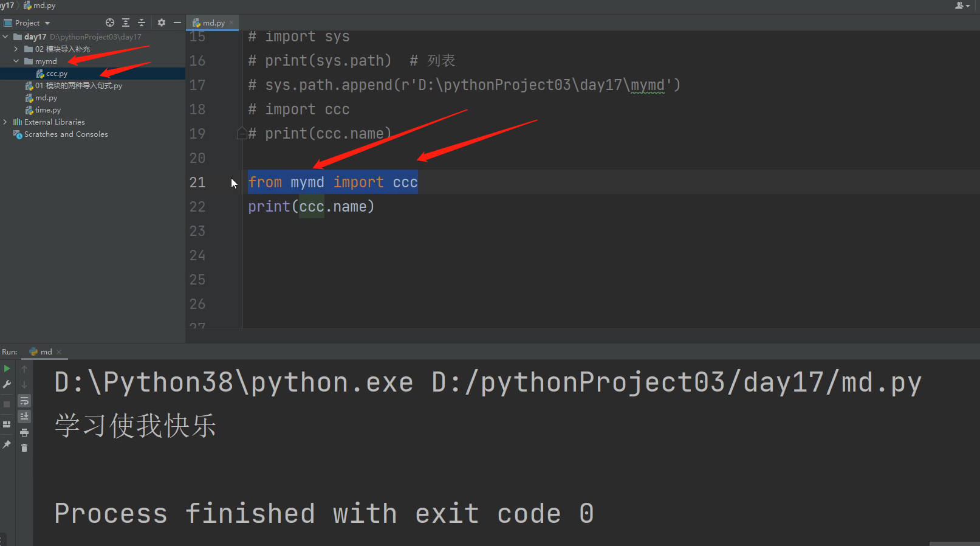980x546 pixels.
Task: Open time.py in project tree
Action: [47, 110]
